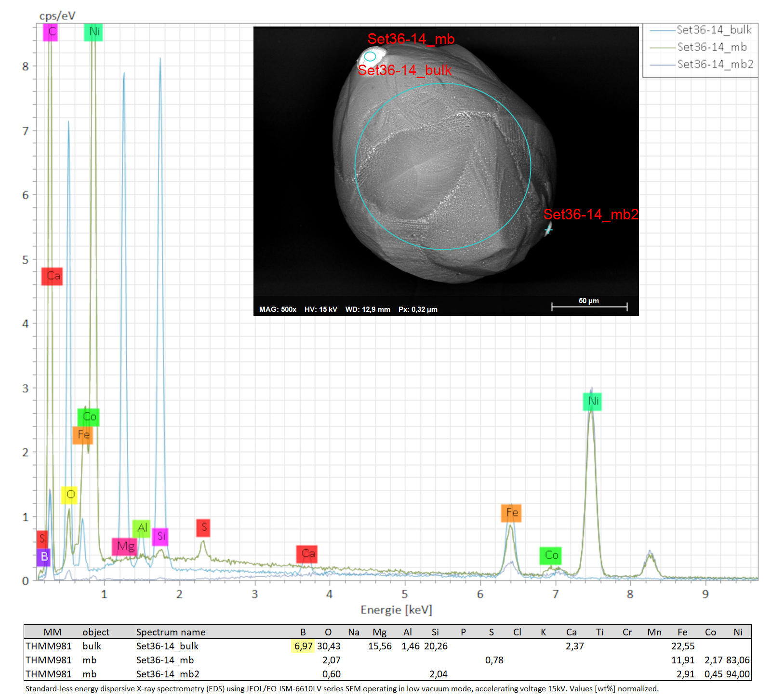
Task: Click the 50 µm scale bar label
Action: coord(589,301)
